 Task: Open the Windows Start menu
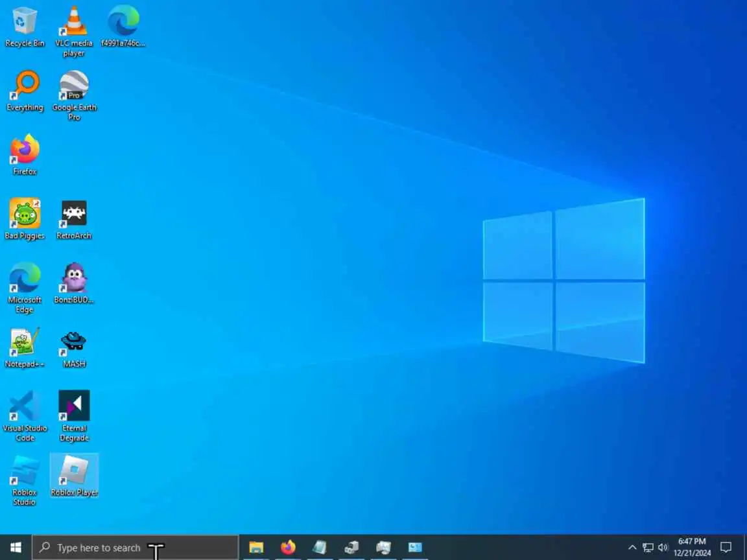pos(16,548)
